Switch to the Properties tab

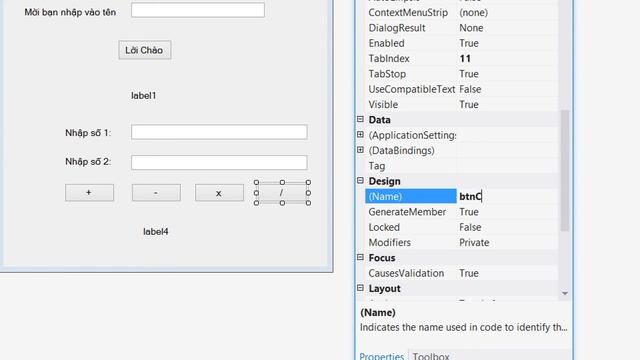[381, 356]
